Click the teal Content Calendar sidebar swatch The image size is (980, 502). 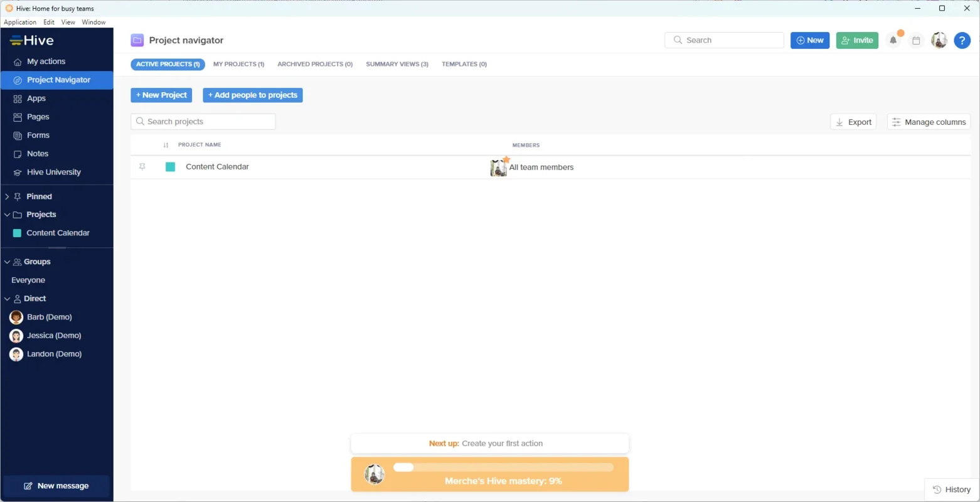[x=17, y=233]
